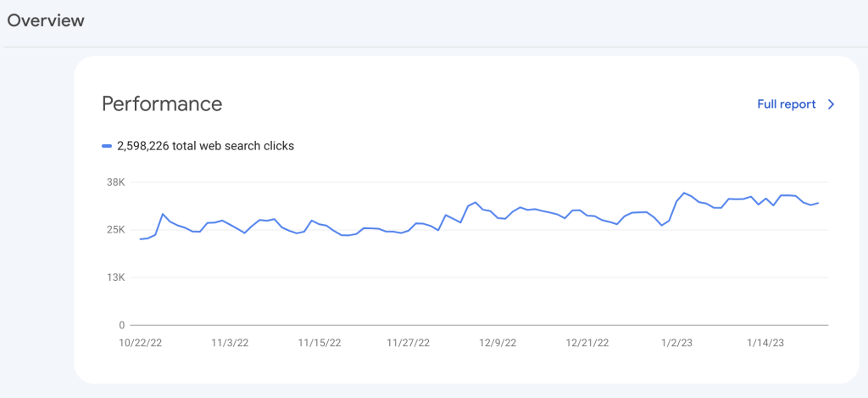Screen dimensions: 868x398
Task: Choose the 1/2/23 date label
Action: click(x=676, y=343)
